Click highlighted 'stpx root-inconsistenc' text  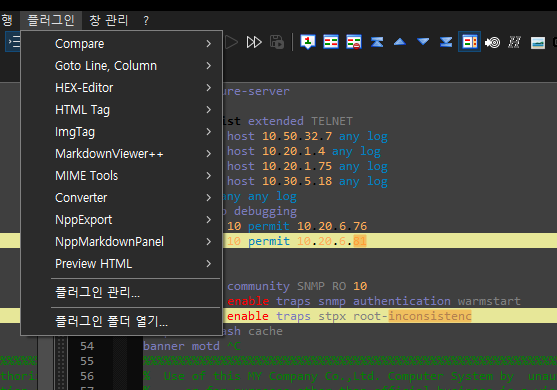395,316
